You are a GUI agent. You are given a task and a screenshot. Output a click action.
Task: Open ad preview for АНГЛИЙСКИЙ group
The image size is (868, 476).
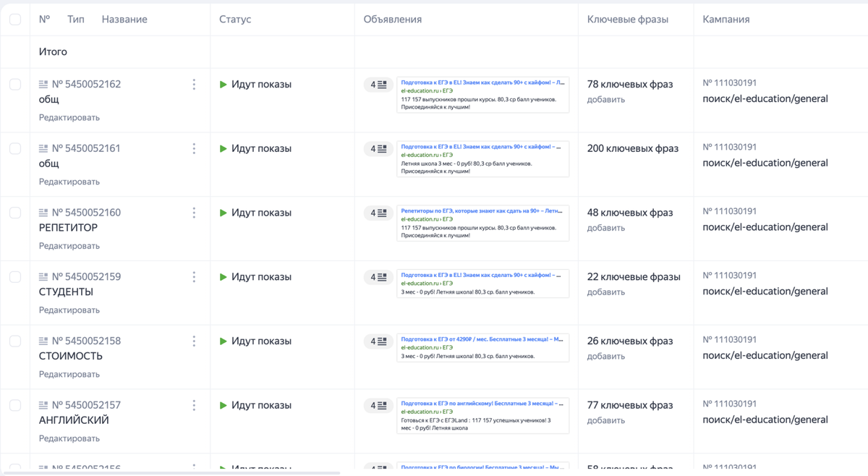[x=483, y=416]
